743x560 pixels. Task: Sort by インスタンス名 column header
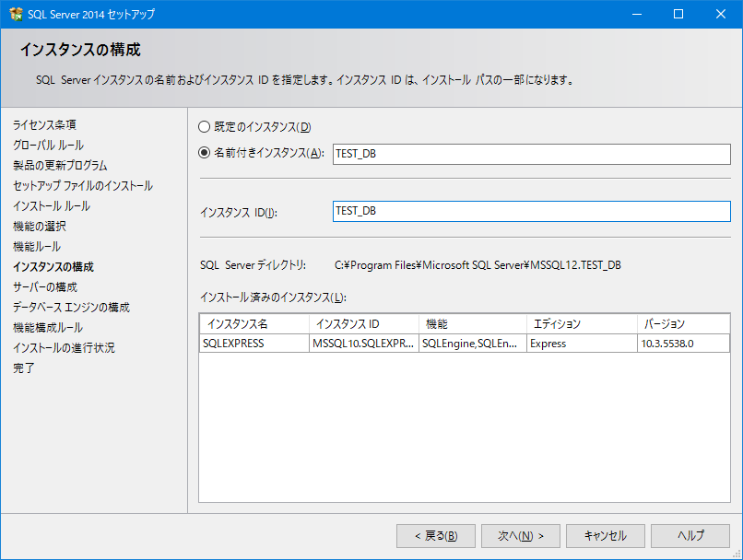pyautogui.click(x=254, y=324)
